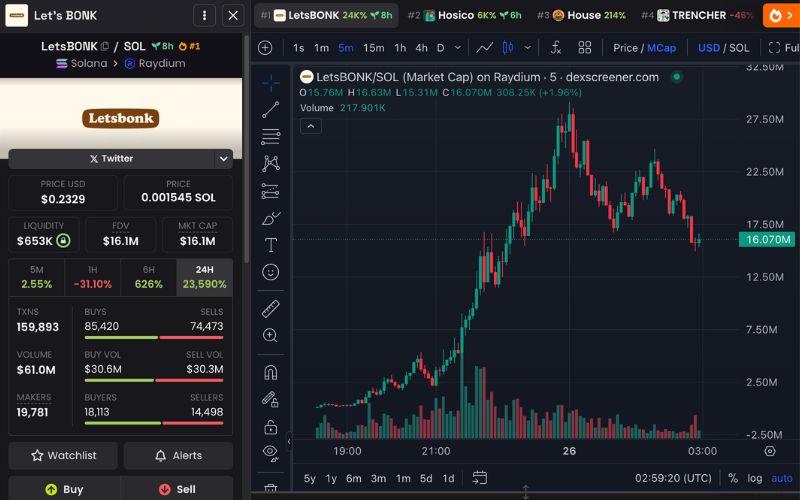Open the indicators fx menu
This screenshot has height=500, width=800.
click(x=556, y=48)
